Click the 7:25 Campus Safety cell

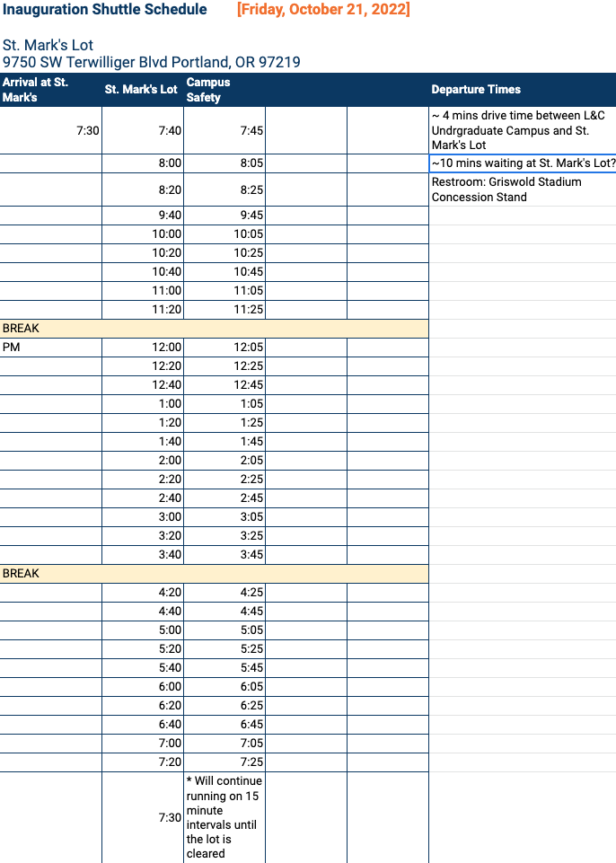coord(224,762)
